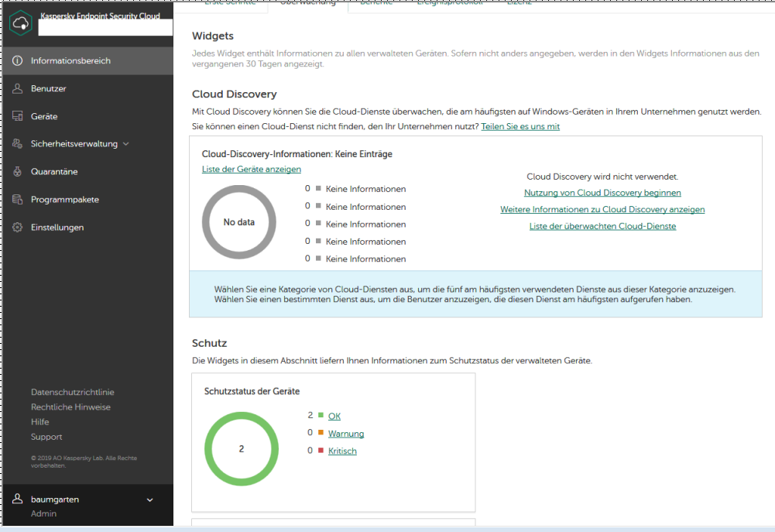Open the Datenschutzrichtlinie link
Screen dimensions: 775x532
tap(73, 392)
